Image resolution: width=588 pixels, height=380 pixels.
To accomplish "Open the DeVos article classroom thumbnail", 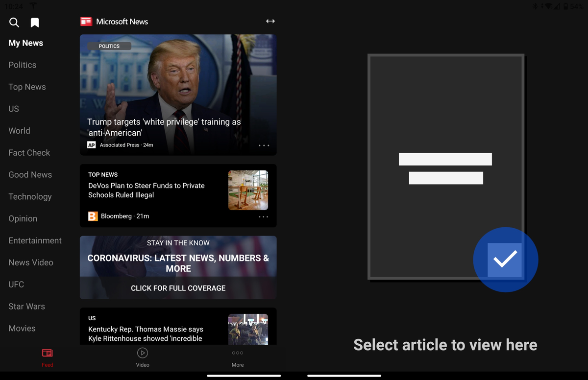I will click(x=248, y=190).
